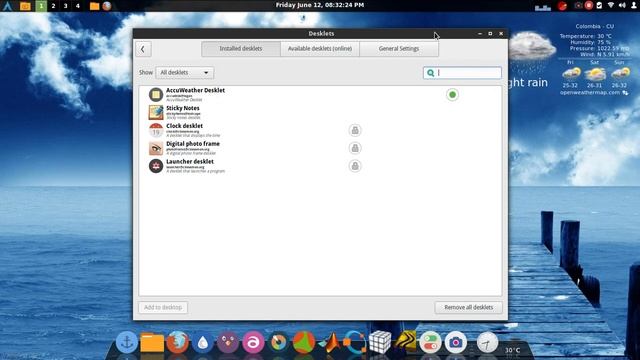This screenshot has width=640, height=360.
Task: Open the yellow striped app in dock
Action: click(x=405, y=341)
